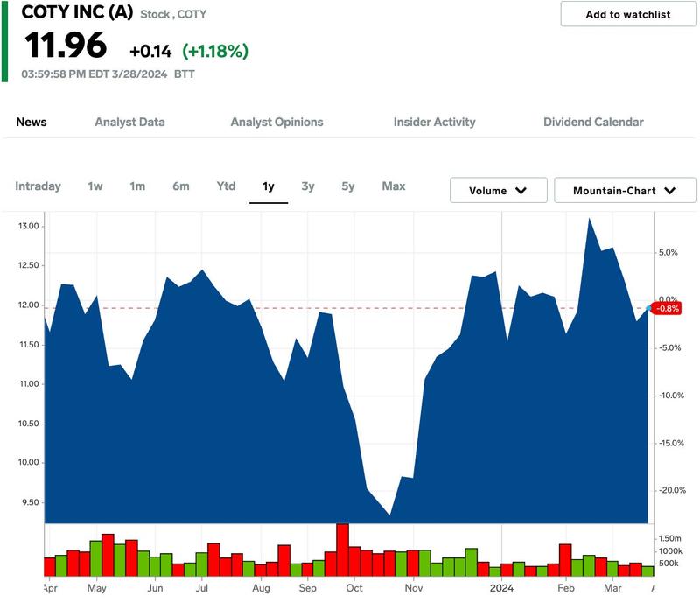
Task: Select the Max chart range
Action: (394, 186)
